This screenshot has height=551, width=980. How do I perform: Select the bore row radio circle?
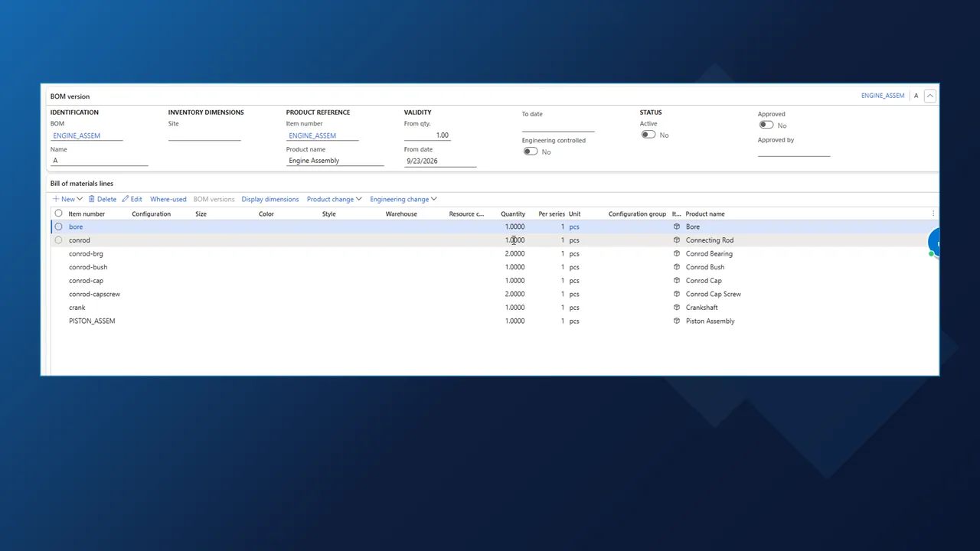(x=58, y=227)
